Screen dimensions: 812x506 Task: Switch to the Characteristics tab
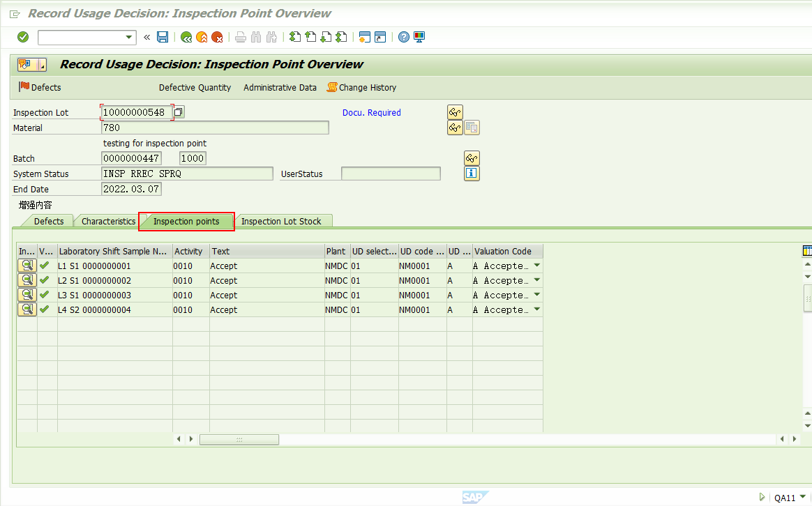pos(107,221)
